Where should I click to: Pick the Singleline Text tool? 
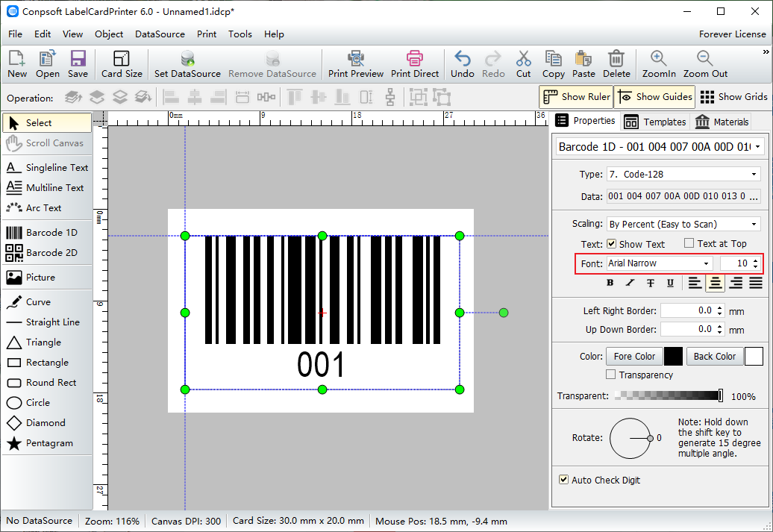[x=47, y=168]
